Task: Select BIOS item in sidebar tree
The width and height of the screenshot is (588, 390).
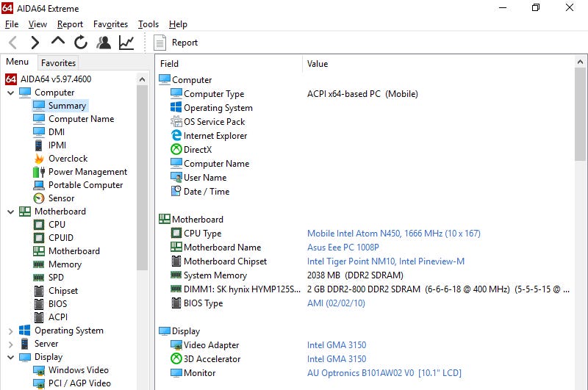Action: point(50,304)
